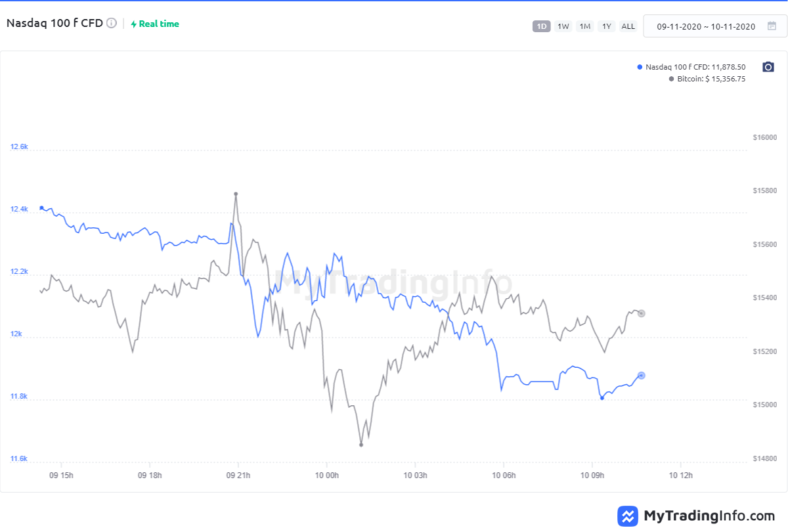Click the Nasdaq line's starting point marker
Viewport: 788px width, 532px height.
(41, 208)
